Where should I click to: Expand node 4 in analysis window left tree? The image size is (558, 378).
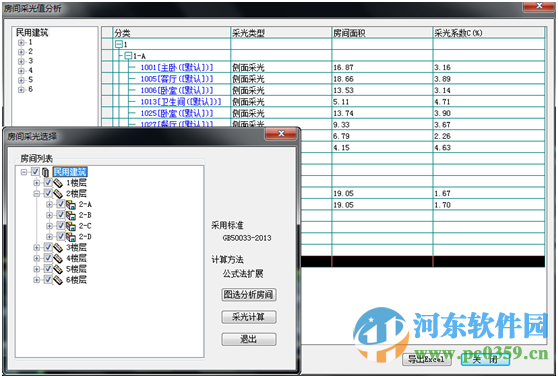pyautogui.click(x=21, y=71)
